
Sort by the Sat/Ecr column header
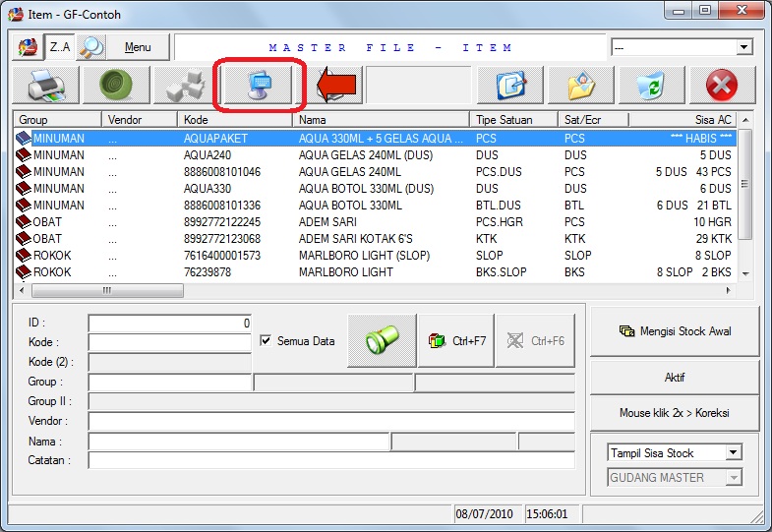593,120
